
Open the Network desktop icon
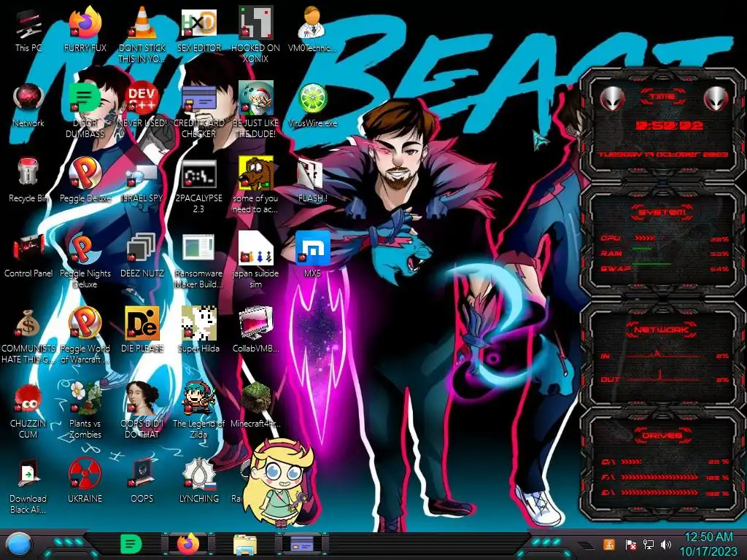tap(28, 106)
